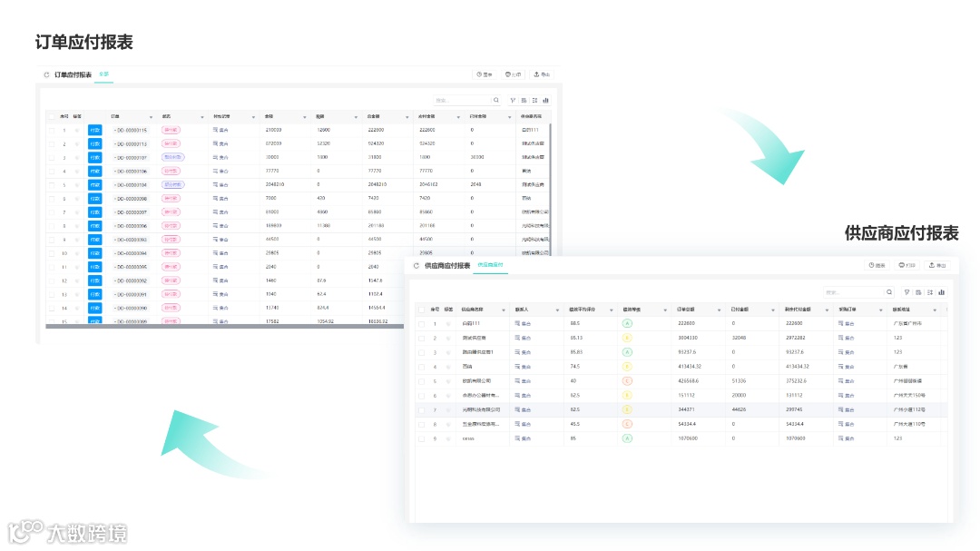Focus search field in supplier report
Viewport: 980px width, 551px height.
pos(853,292)
